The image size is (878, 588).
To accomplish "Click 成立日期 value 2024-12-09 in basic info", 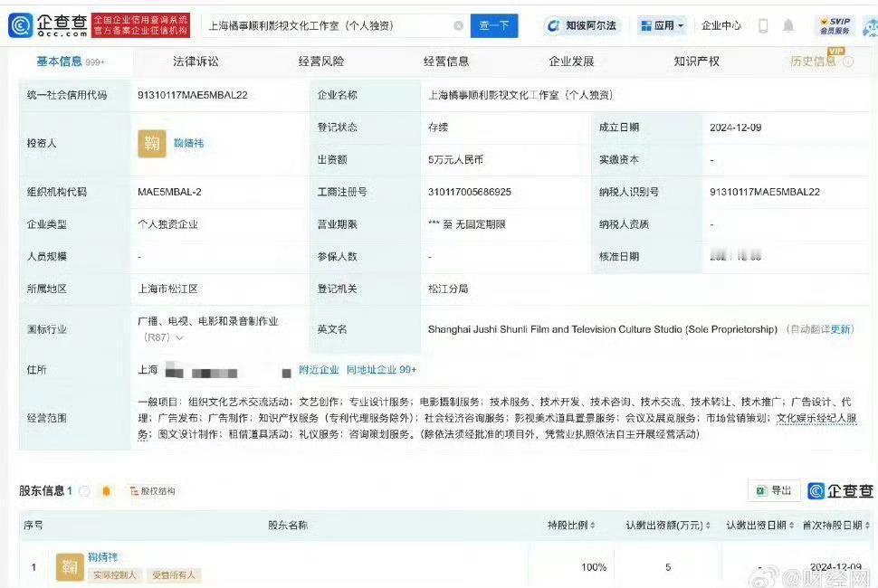I will click(x=736, y=128).
